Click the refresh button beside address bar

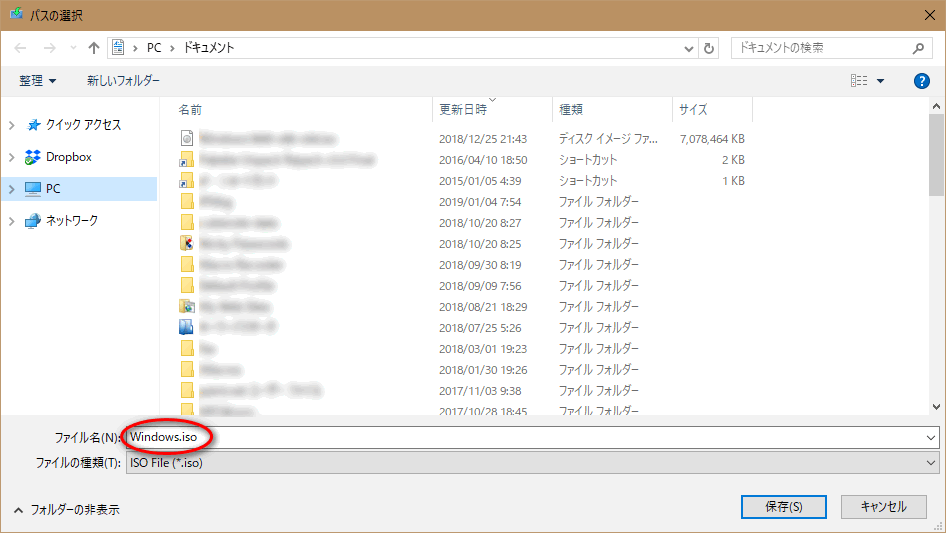coord(710,48)
